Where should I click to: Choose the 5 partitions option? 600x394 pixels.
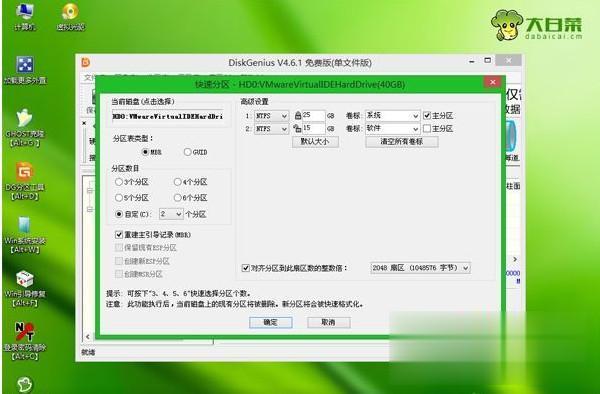click(119, 198)
